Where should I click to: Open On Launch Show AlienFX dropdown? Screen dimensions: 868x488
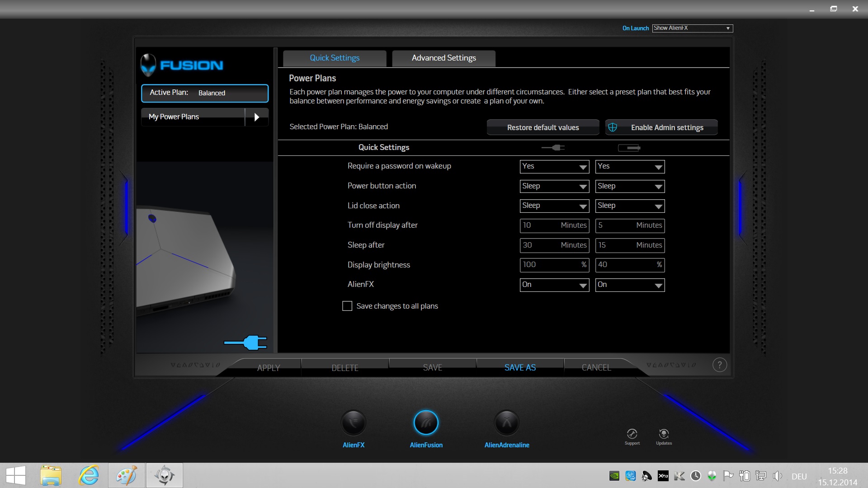692,28
